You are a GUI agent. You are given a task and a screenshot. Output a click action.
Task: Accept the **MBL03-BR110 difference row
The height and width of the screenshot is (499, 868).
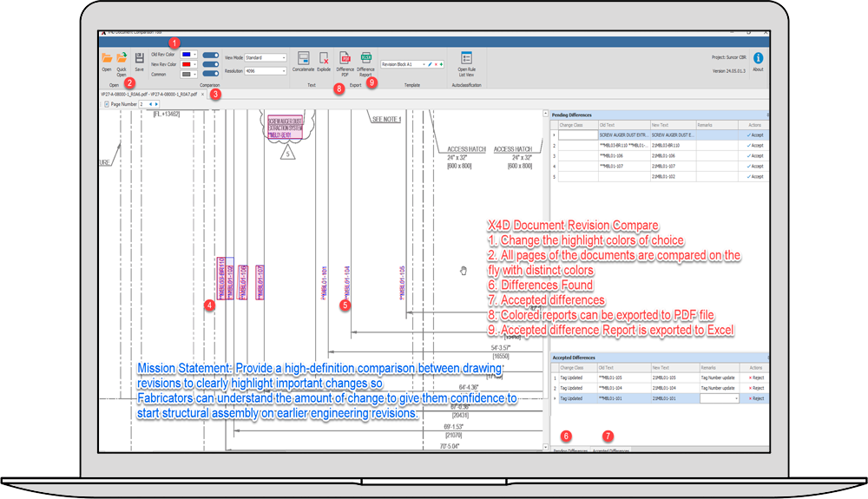click(x=754, y=146)
